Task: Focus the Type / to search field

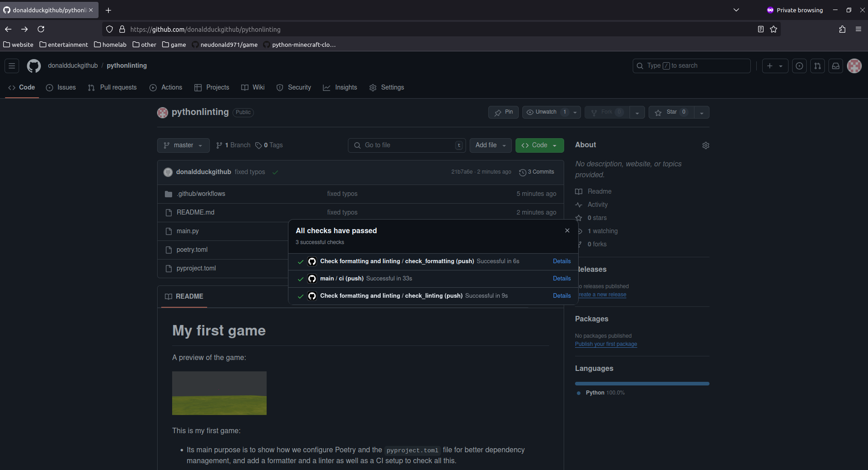Action: (691, 66)
